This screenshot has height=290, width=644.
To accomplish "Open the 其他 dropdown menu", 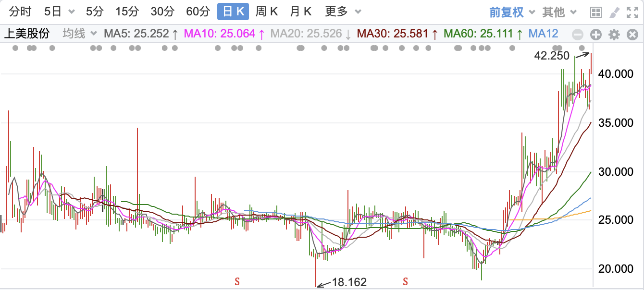I will [559, 12].
